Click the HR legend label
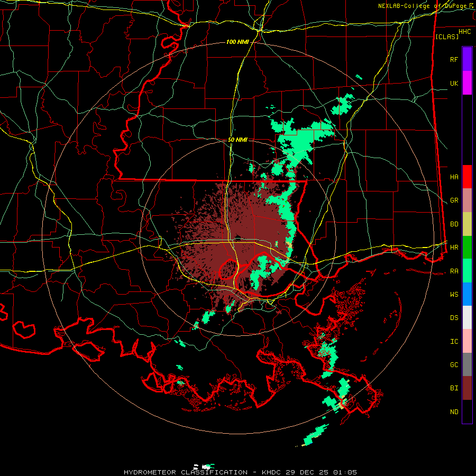This screenshot has height=476, width=476. pyautogui.click(x=454, y=248)
